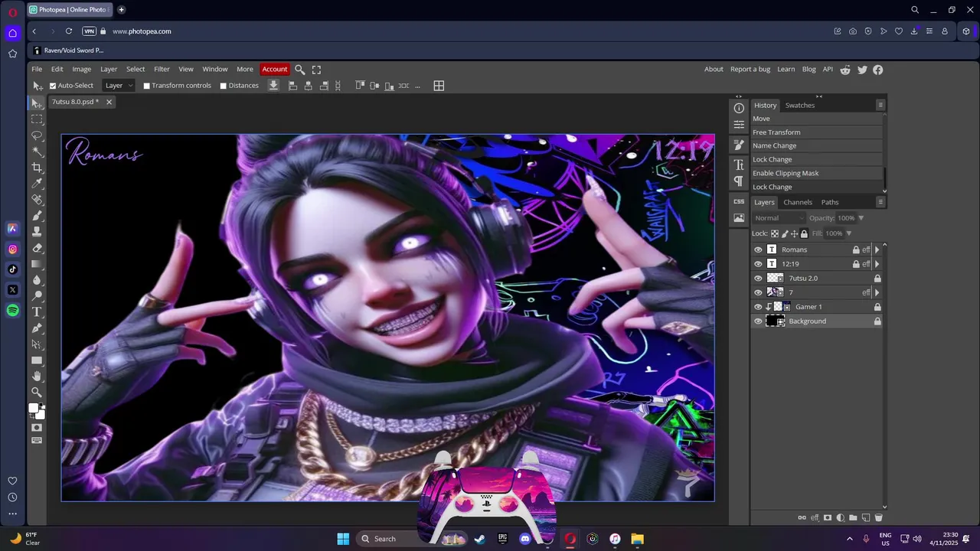Select the Eyedropper tool
The width and height of the screenshot is (980, 551).
pos(37,184)
